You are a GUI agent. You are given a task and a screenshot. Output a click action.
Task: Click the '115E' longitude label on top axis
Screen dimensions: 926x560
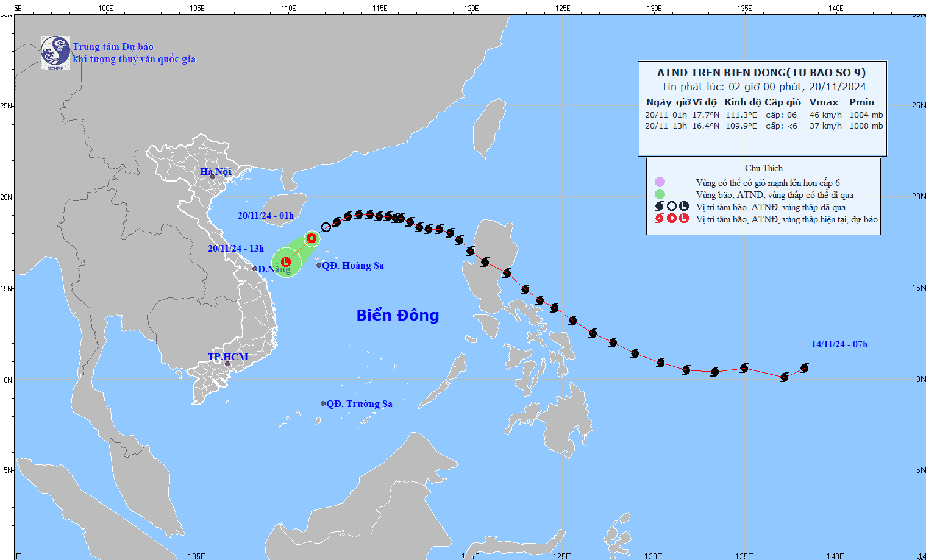click(x=380, y=8)
